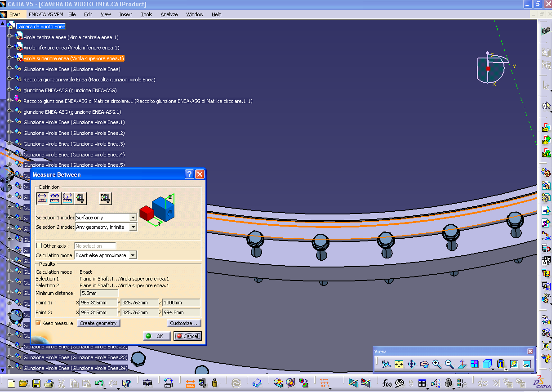
Task: Select the Pan tool in View toolbar
Action: pos(411,364)
